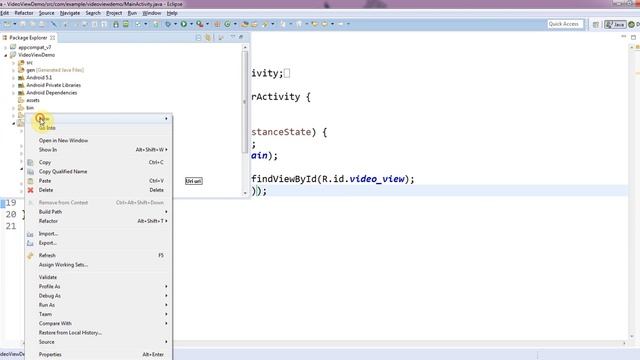Open the Refactor menu in menu bar
640x360 pixels.
point(24,13)
